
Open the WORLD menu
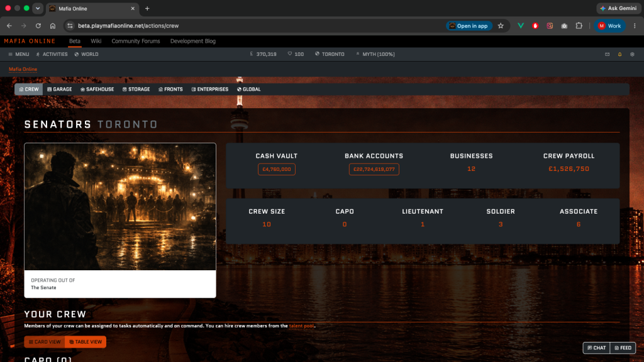click(86, 54)
